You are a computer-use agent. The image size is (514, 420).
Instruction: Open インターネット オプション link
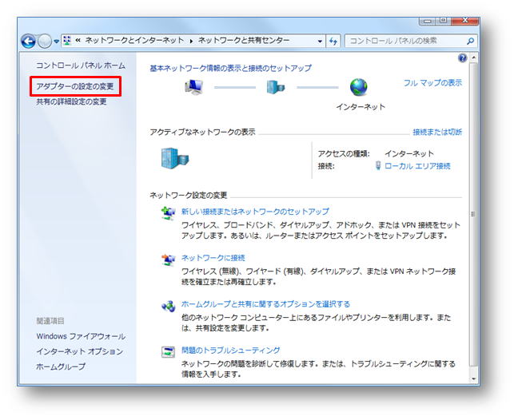pos(80,351)
